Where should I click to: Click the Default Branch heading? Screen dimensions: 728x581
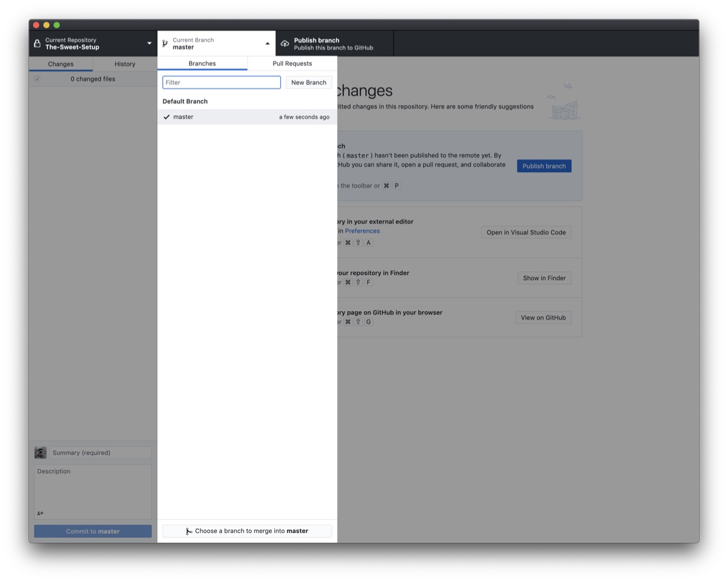tap(185, 101)
